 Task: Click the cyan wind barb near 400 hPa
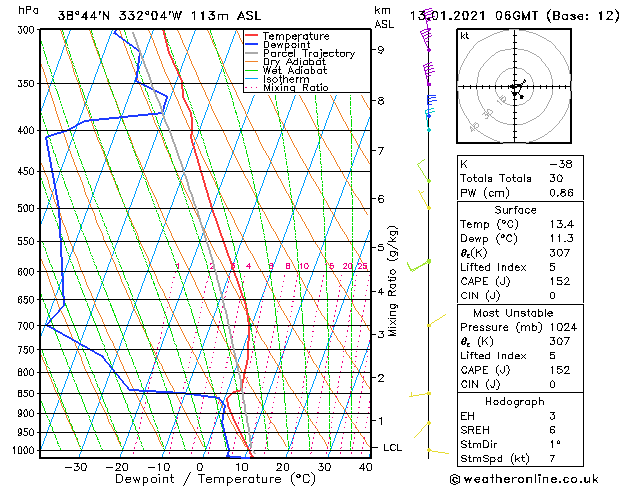coord(429,119)
